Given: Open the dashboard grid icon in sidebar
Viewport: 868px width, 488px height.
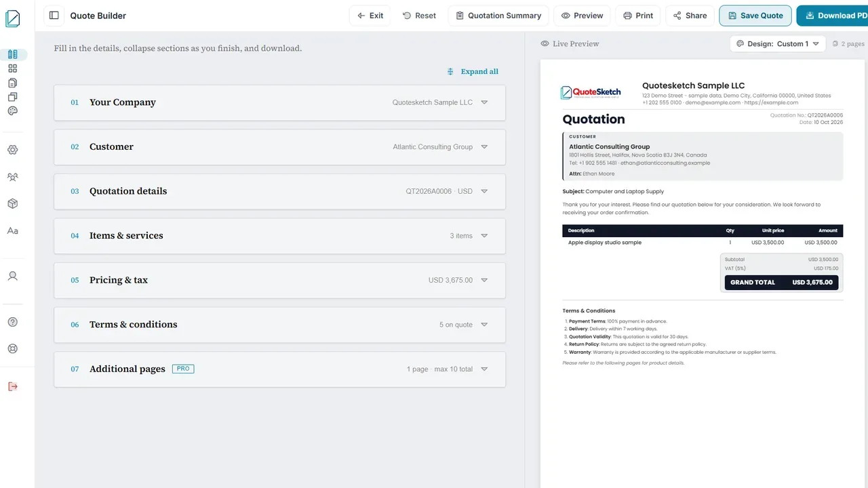Looking at the screenshot, I should point(13,68).
